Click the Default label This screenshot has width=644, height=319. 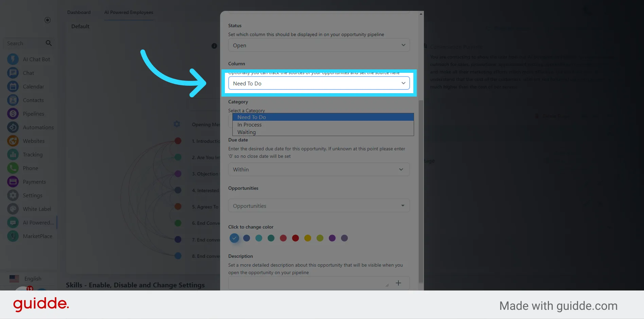tap(80, 26)
